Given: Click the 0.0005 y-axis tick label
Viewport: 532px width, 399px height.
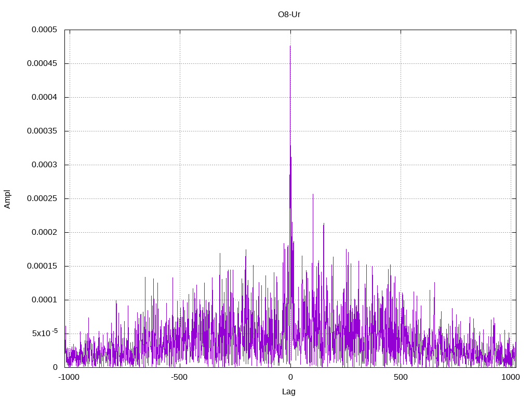Looking at the screenshot, I should (45, 30).
